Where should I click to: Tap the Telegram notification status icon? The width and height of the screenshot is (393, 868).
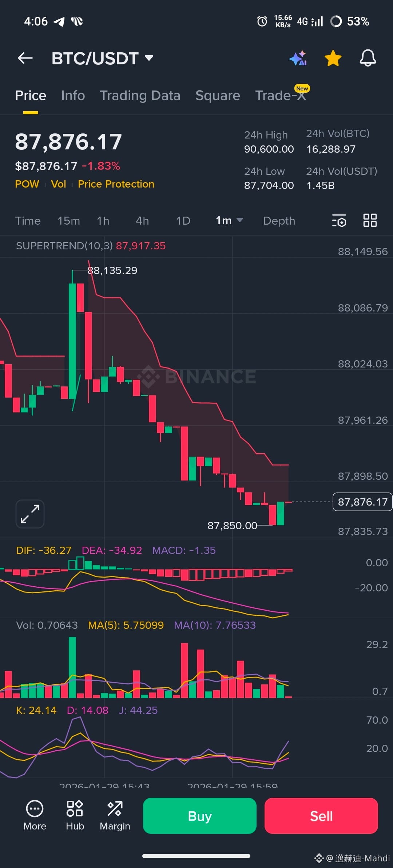(59, 21)
